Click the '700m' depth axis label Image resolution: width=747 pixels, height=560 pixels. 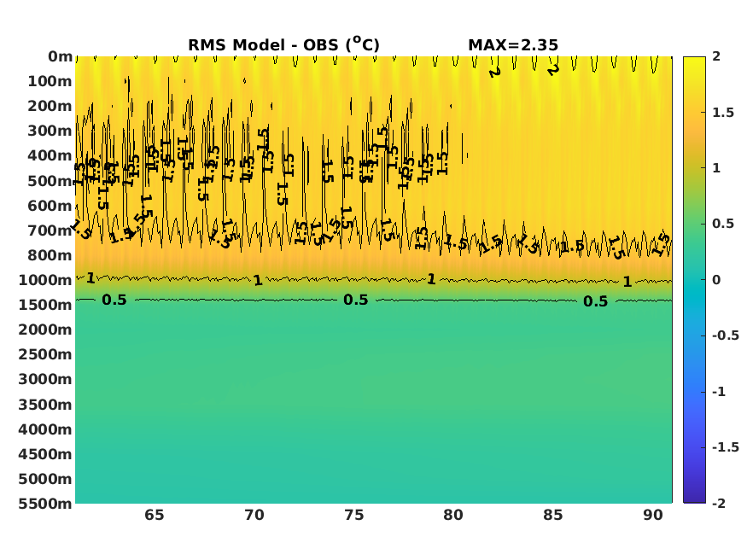coord(50,230)
